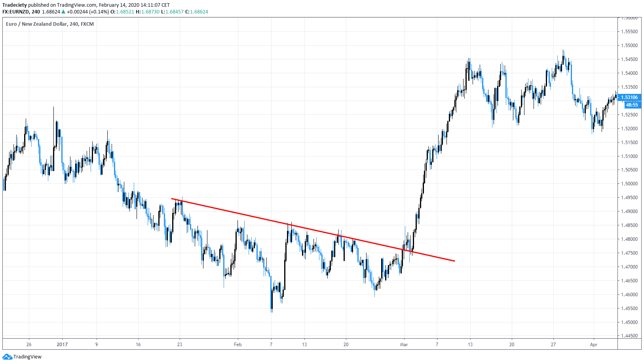
Task: Click the 2017 label on time axis
Action: click(62, 345)
